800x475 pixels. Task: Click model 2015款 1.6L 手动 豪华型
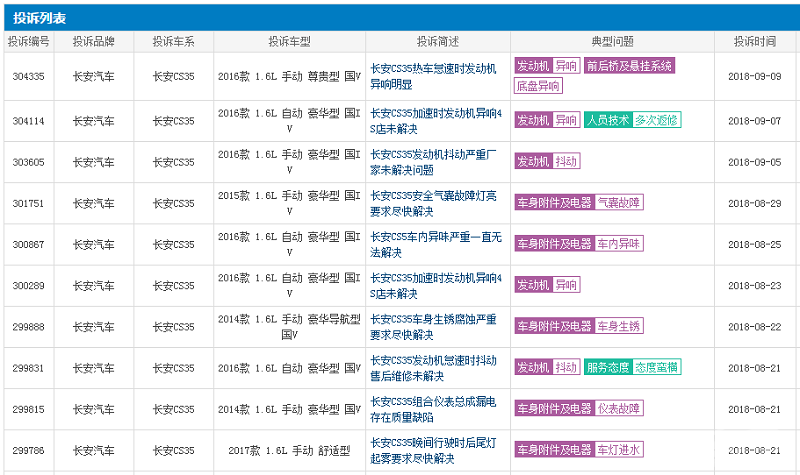[x=289, y=204]
